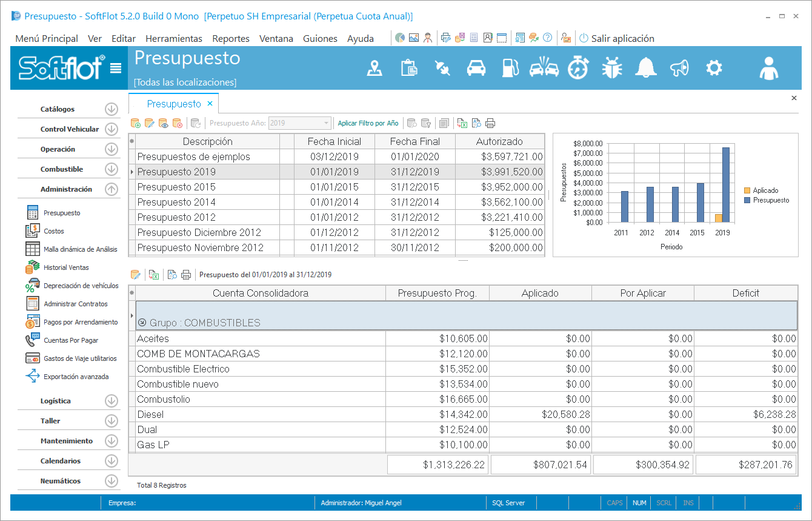Expand the Catálogos sidebar section
The height and width of the screenshot is (521, 812).
(111, 109)
